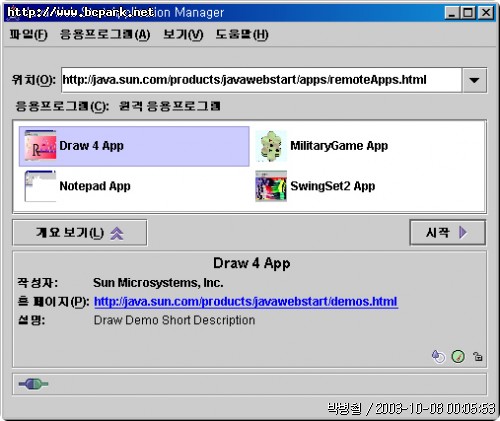Image resolution: width=500 pixels, height=421 pixels.
Task: Click the Draw 4 App list label
Action: (x=91, y=146)
